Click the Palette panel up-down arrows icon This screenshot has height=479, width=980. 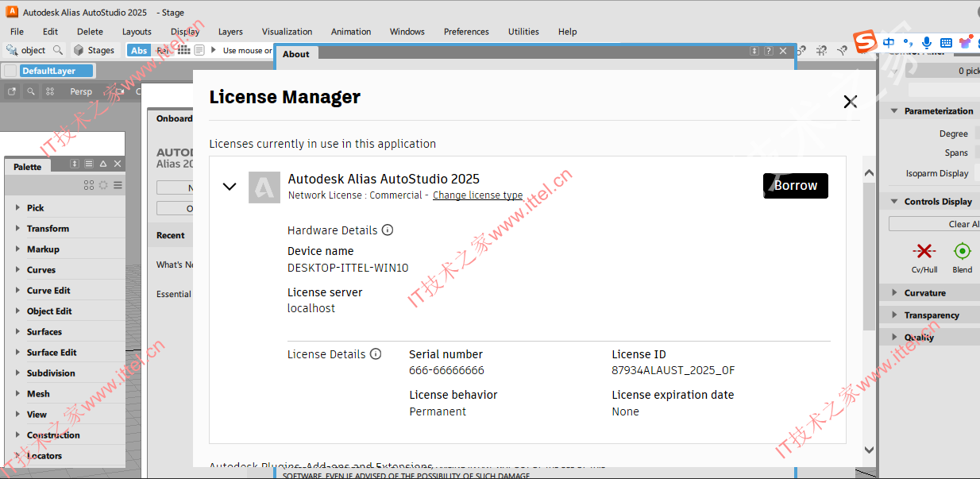click(x=75, y=164)
